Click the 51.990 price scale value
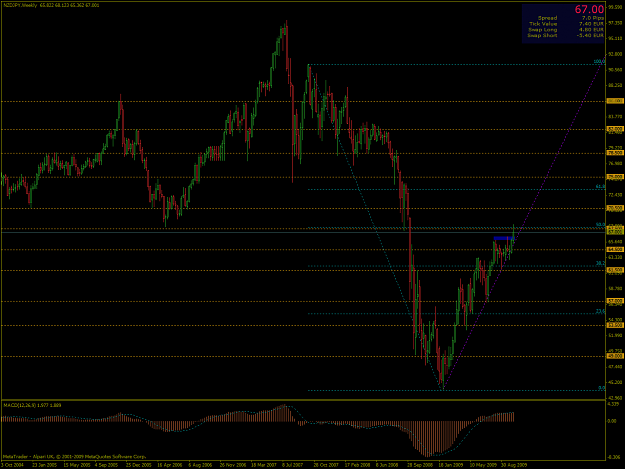The height and width of the screenshot is (469, 625). point(615,336)
